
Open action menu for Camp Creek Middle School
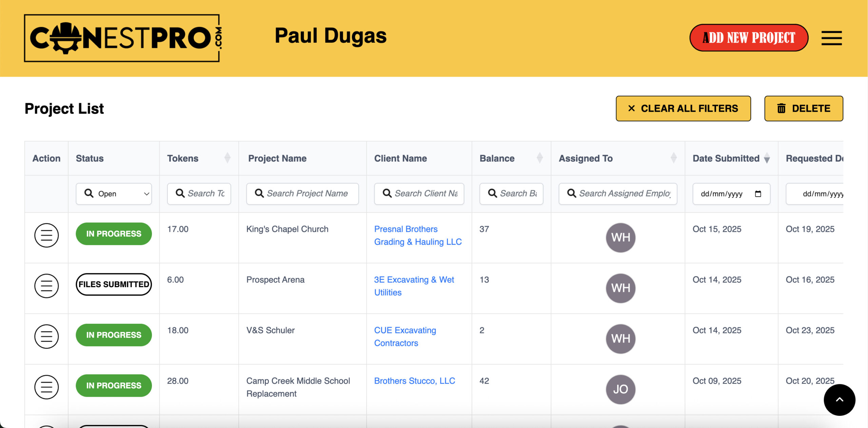(46, 387)
